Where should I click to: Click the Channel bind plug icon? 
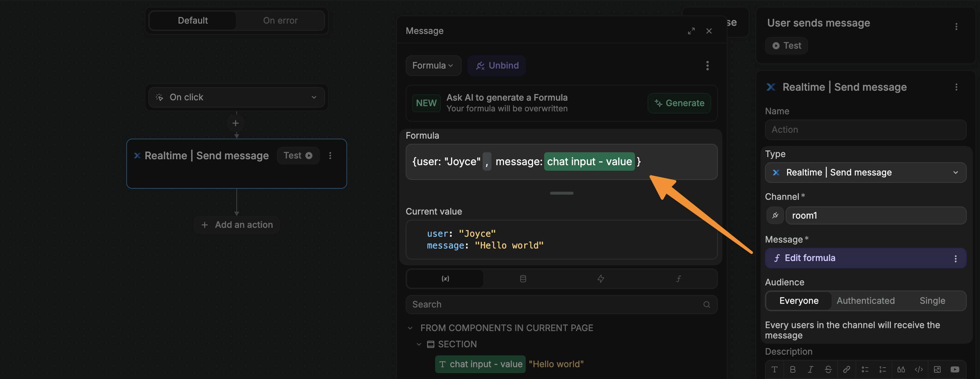tap(775, 216)
